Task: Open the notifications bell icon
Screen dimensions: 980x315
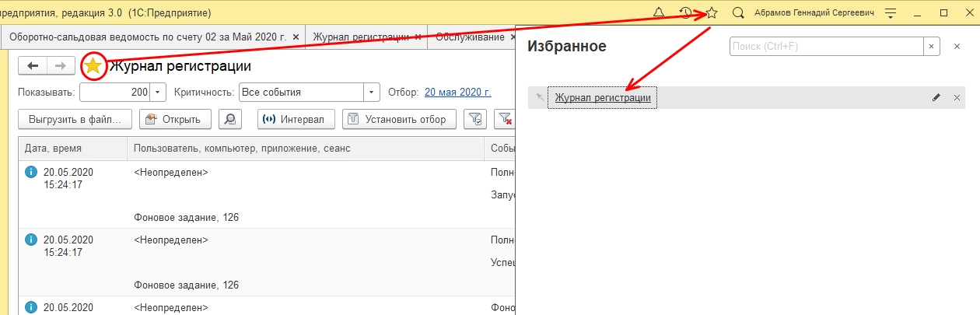Action: click(x=659, y=13)
